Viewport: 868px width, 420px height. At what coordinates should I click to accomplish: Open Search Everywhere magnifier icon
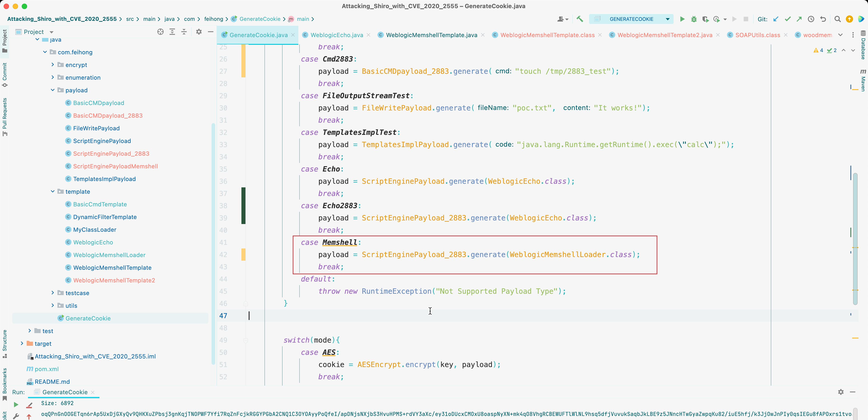click(x=837, y=19)
